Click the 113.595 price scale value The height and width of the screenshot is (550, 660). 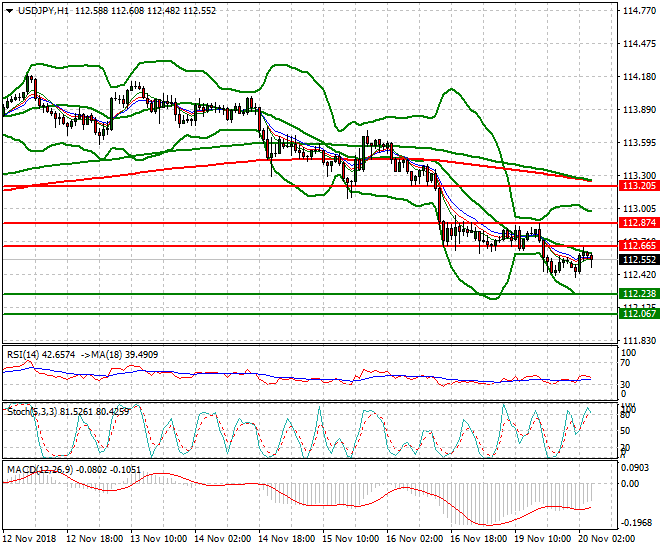pyautogui.click(x=639, y=143)
